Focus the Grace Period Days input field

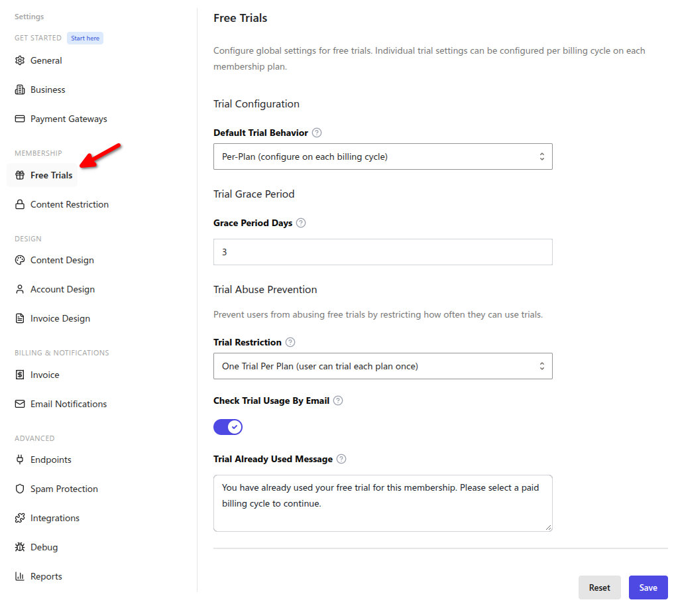(382, 252)
